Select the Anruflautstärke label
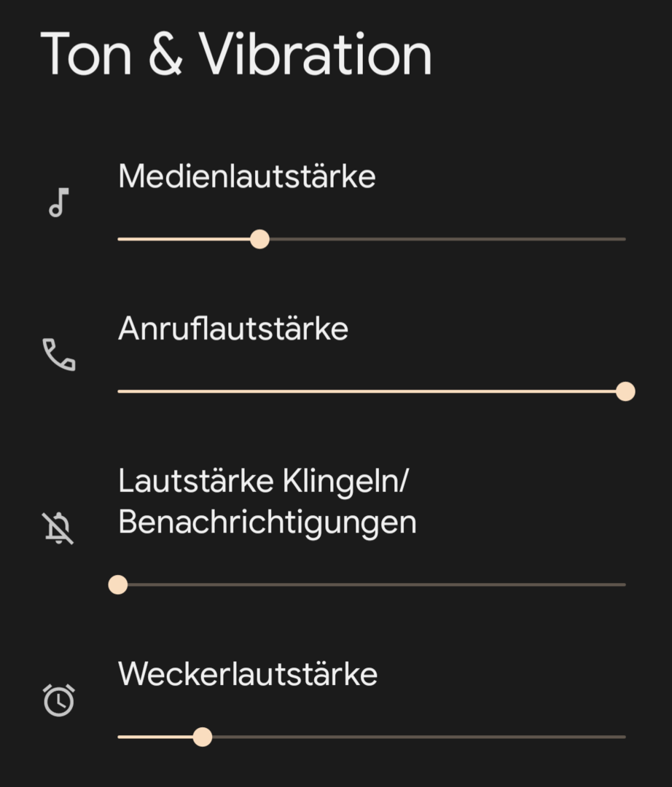 (x=233, y=329)
